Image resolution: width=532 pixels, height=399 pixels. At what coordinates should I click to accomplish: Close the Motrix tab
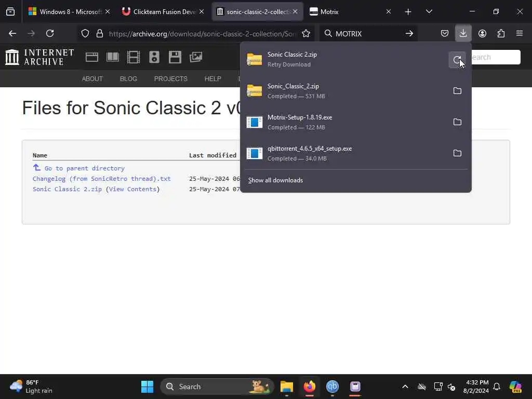[389, 11]
